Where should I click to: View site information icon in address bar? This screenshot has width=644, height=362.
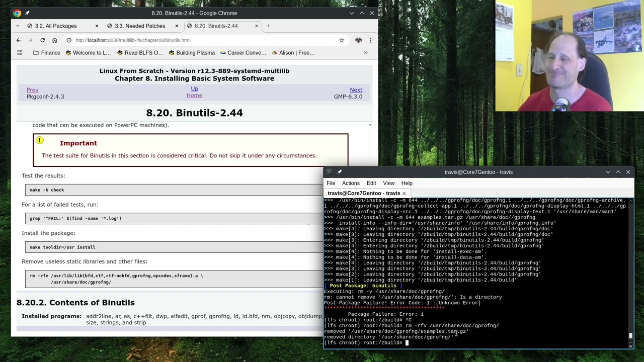(69, 40)
